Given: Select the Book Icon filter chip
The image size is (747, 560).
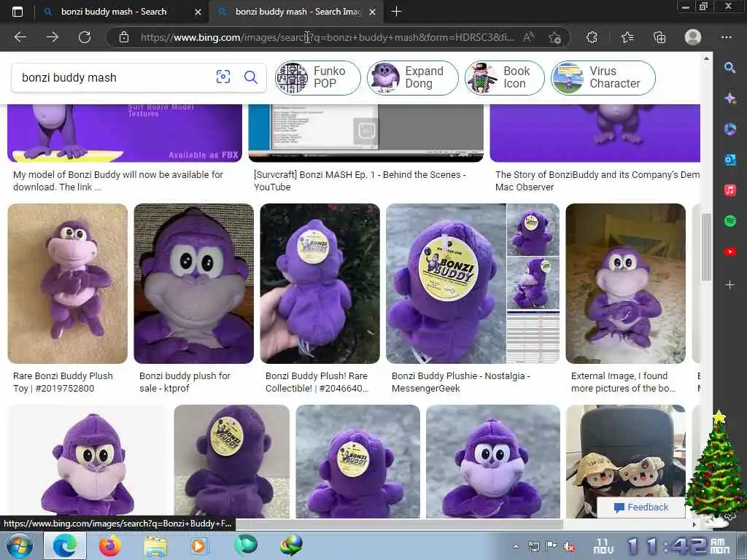Looking at the screenshot, I should (505, 77).
